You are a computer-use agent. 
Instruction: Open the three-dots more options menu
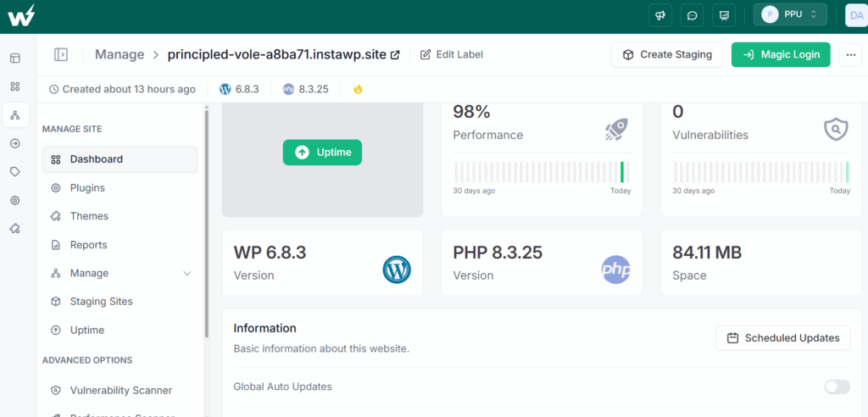[x=850, y=55]
